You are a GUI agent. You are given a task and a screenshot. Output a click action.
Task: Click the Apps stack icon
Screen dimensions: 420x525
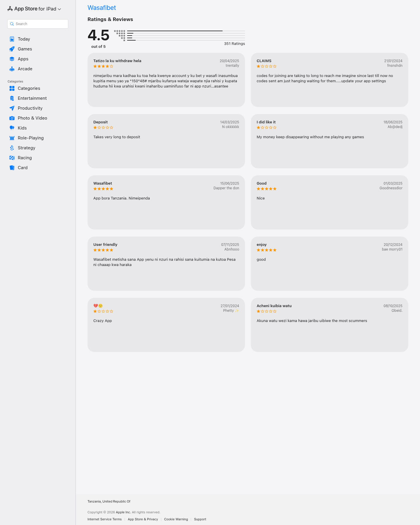(12, 59)
